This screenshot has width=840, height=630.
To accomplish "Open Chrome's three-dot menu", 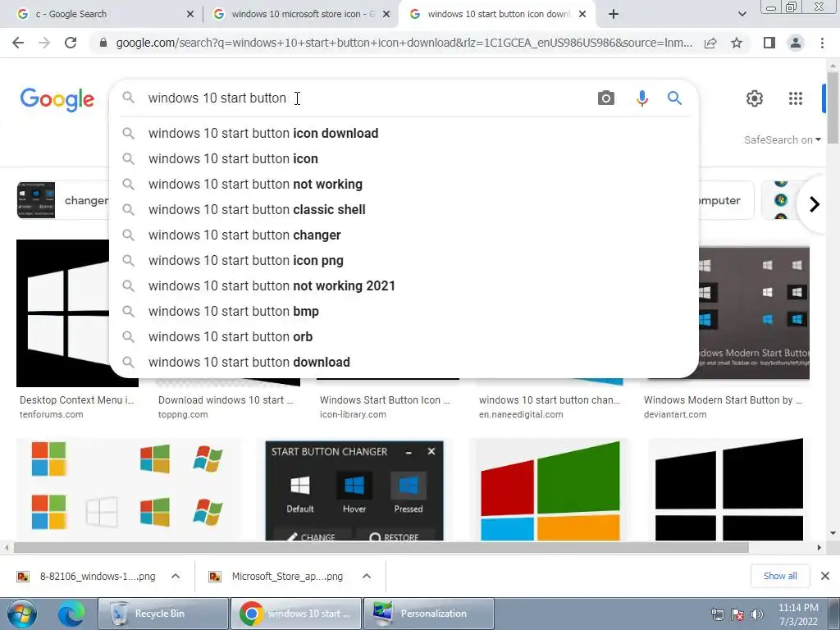I will 822,43.
